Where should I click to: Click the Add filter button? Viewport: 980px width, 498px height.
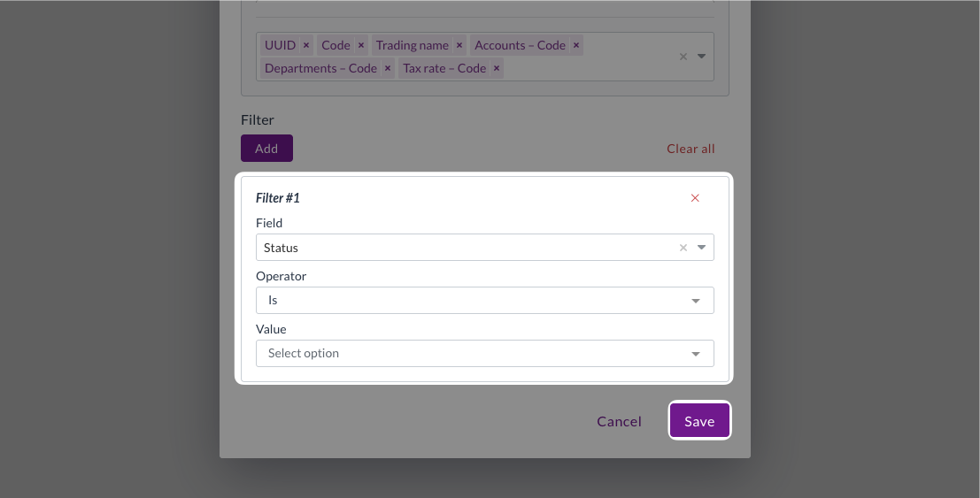coord(266,149)
